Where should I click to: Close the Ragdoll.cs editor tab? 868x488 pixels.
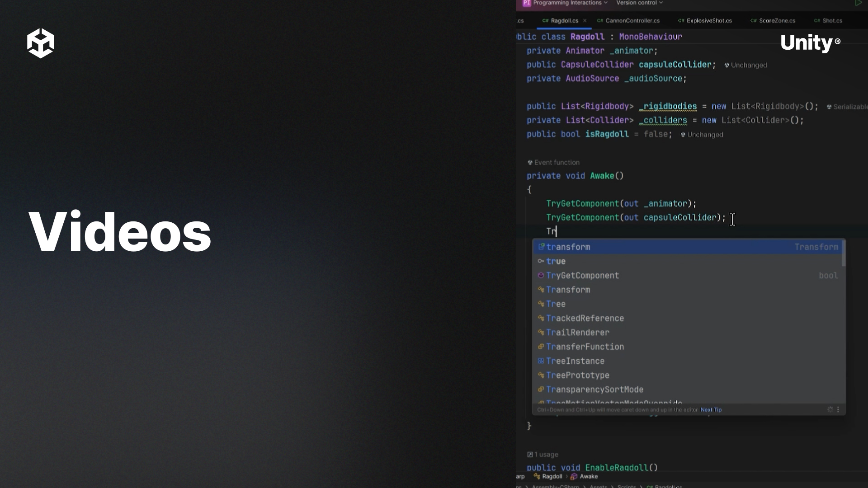[585, 21]
